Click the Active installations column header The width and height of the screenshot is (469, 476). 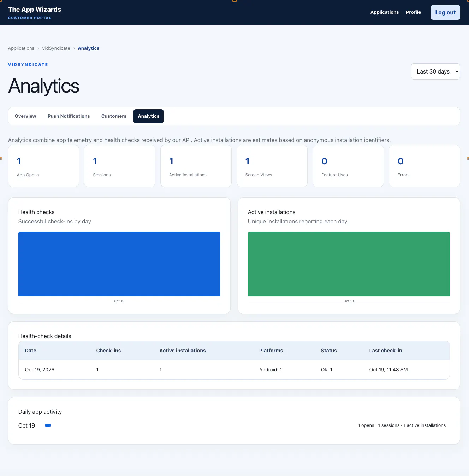(183, 351)
